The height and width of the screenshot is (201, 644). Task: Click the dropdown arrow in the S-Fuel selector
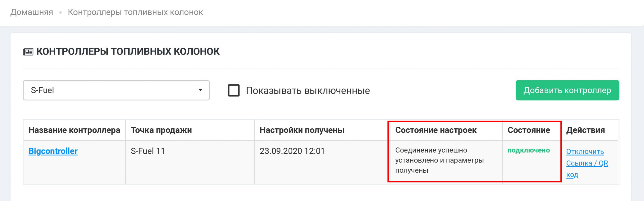tap(200, 90)
